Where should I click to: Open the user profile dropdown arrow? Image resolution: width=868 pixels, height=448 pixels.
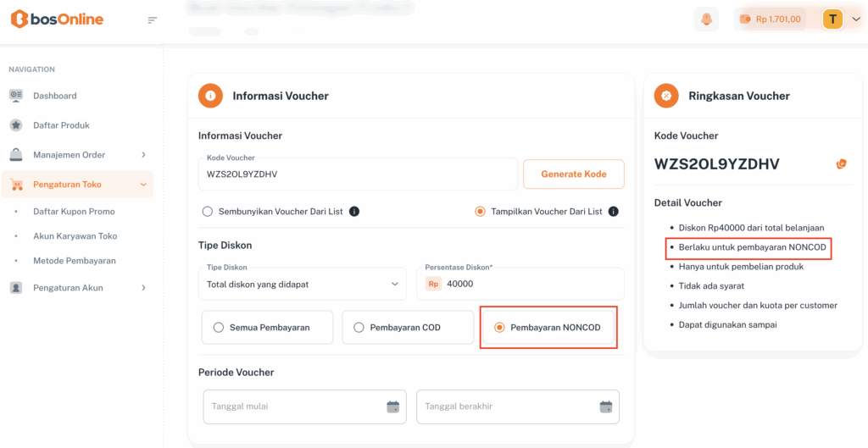click(x=855, y=19)
